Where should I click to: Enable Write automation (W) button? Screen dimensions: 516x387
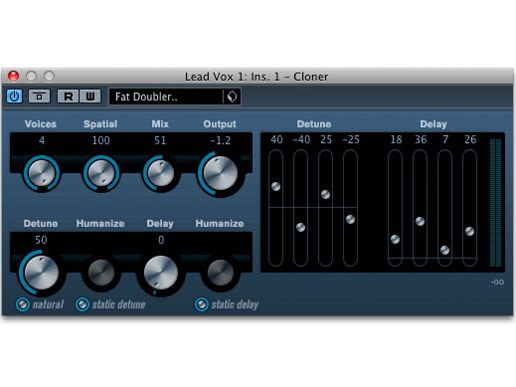click(90, 96)
